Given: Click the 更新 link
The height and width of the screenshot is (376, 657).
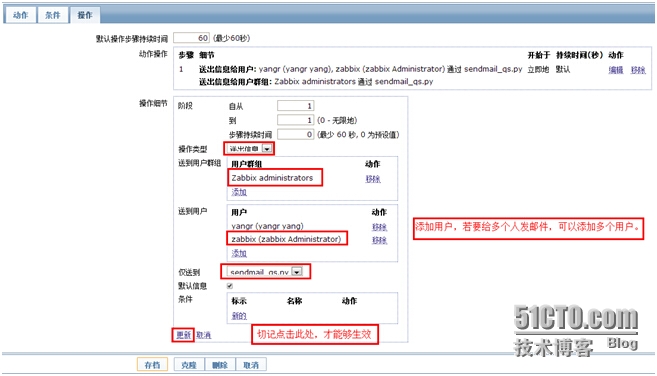Looking at the screenshot, I should [x=183, y=335].
